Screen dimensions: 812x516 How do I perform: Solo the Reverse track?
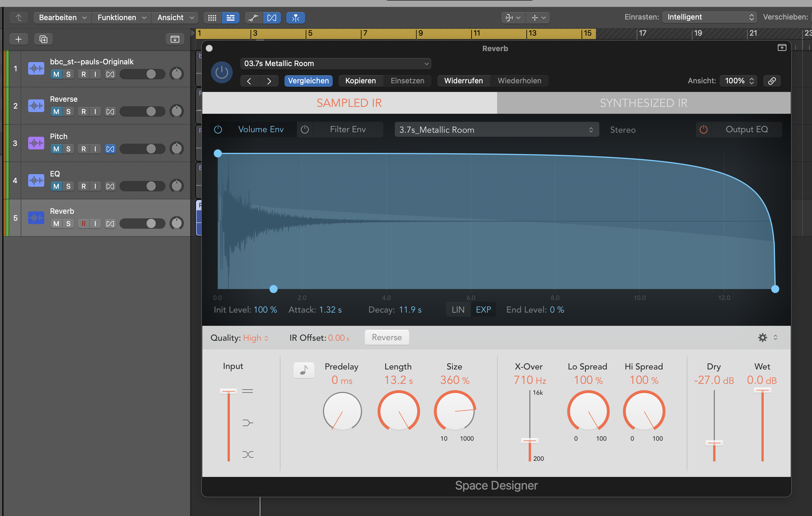(68, 112)
